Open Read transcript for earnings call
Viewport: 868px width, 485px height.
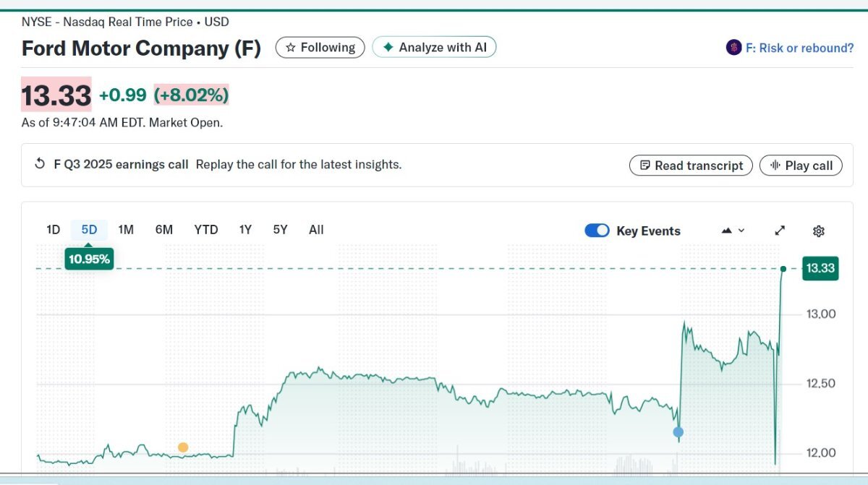click(691, 166)
